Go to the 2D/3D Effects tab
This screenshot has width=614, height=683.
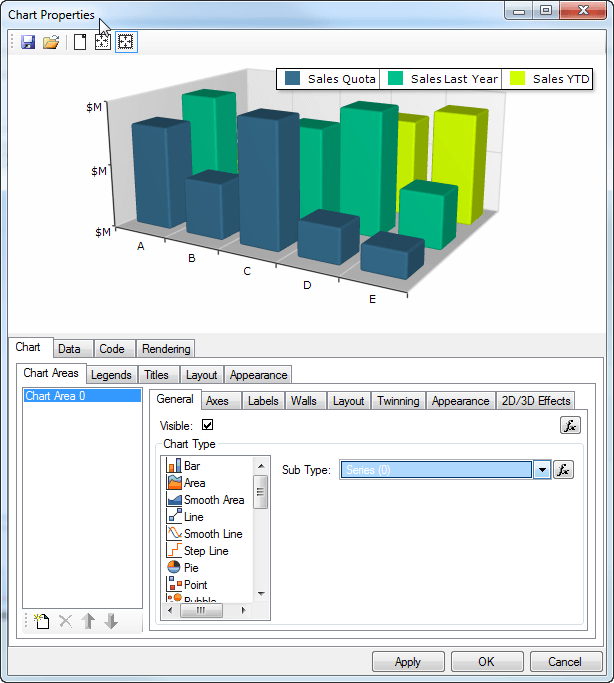pyautogui.click(x=535, y=401)
